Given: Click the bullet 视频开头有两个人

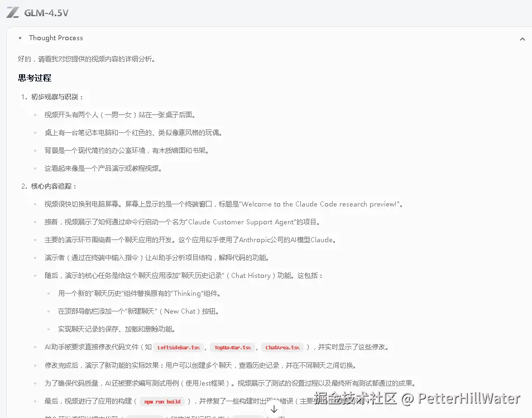Looking at the screenshot, I should [x=120, y=115].
